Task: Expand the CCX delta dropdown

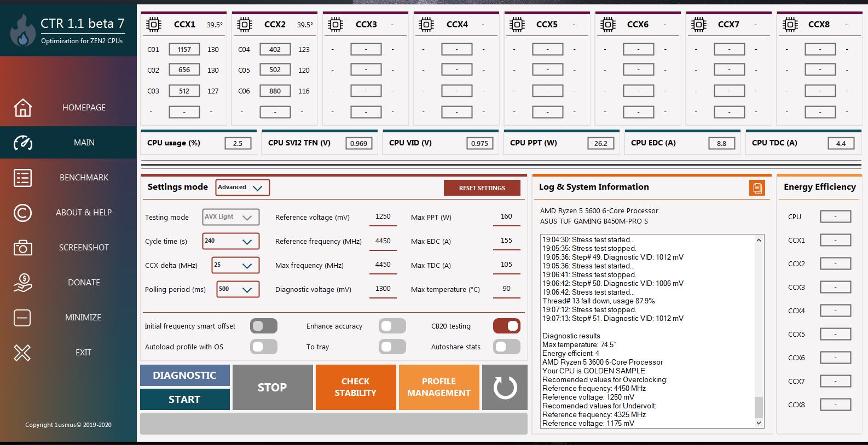Action: pos(235,265)
